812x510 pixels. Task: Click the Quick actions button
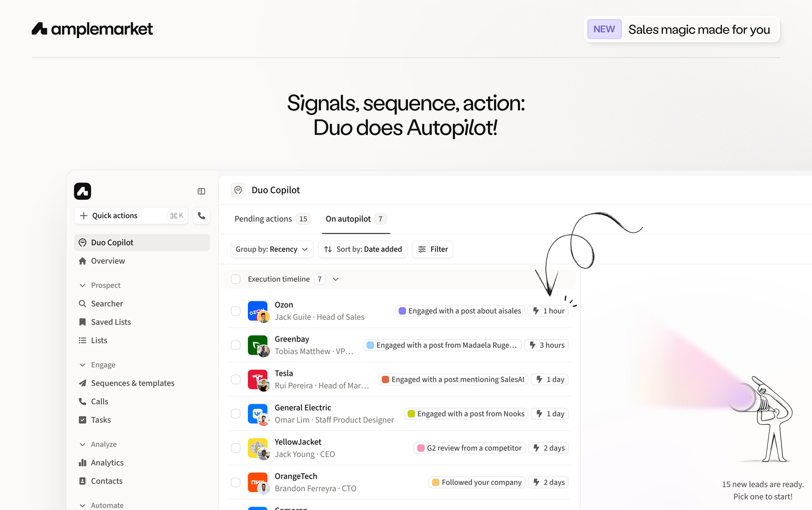131,216
